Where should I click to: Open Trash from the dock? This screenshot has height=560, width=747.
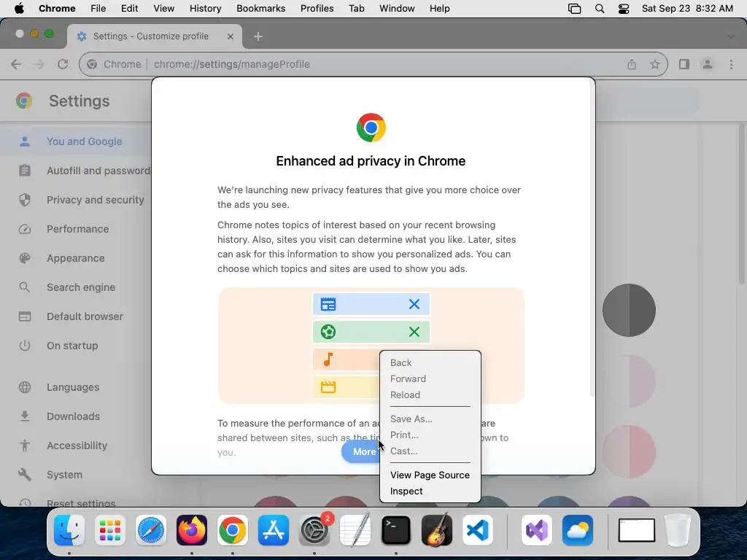pyautogui.click(x=678, y=530)
